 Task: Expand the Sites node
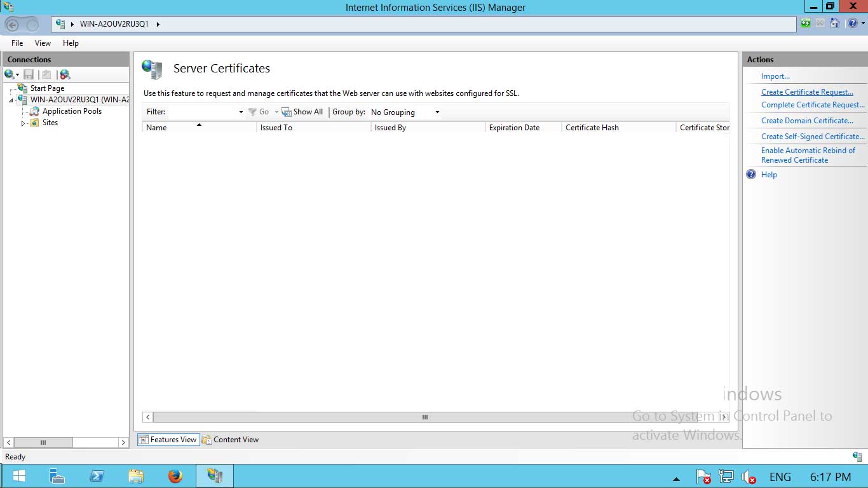[23, 123]
